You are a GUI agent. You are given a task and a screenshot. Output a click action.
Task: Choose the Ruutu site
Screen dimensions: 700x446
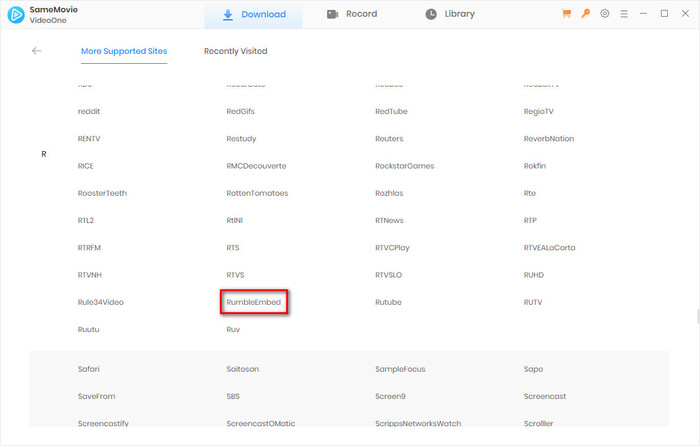click(x=88, y=329)
